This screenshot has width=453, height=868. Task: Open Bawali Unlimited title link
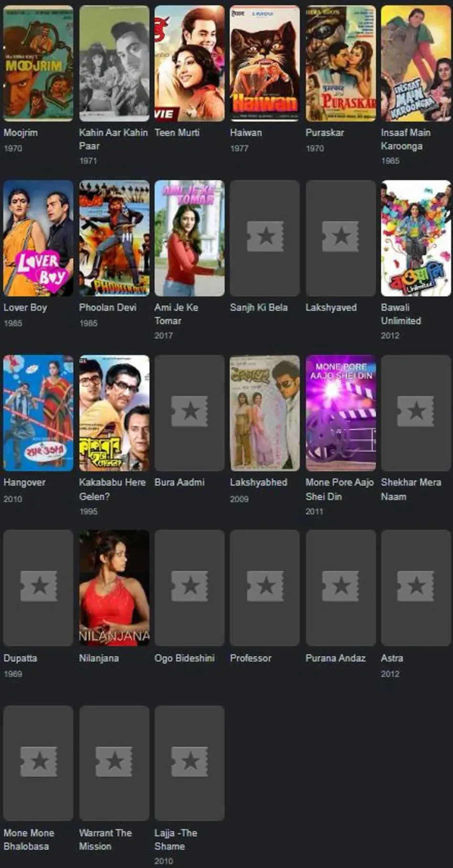click(401, 314)
